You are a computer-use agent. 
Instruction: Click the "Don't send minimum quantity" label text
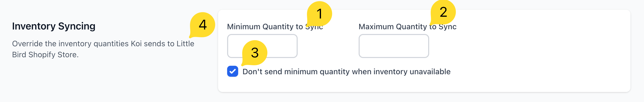coord(346,72)
